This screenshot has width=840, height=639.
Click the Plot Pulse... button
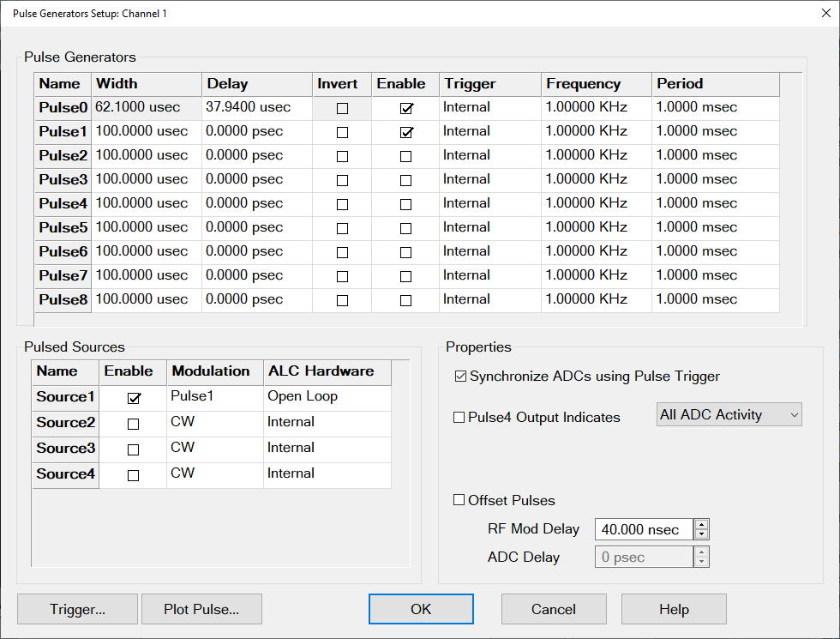pos(201,610)
